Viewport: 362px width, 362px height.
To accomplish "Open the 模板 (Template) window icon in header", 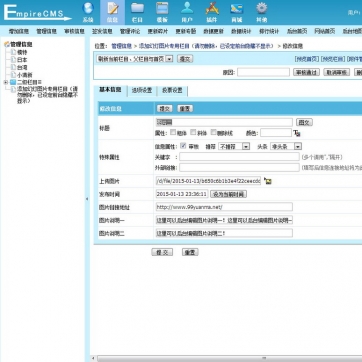I will click(162, 8).
